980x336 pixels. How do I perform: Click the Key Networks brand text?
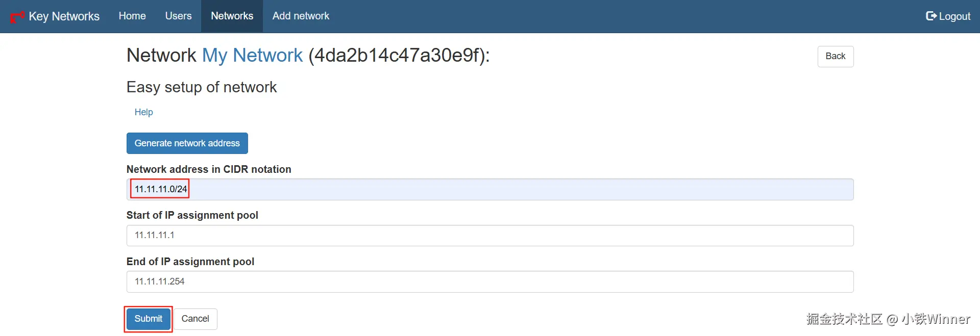click(64, 16)
